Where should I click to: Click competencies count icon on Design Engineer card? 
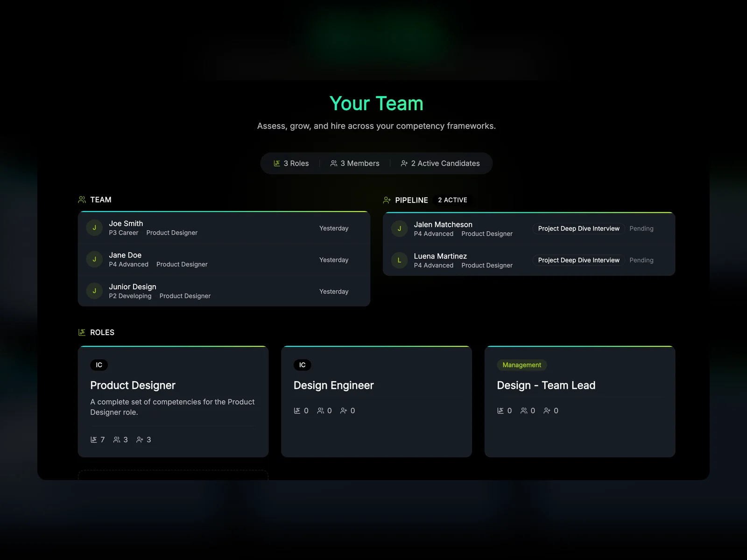coord(297,411)
